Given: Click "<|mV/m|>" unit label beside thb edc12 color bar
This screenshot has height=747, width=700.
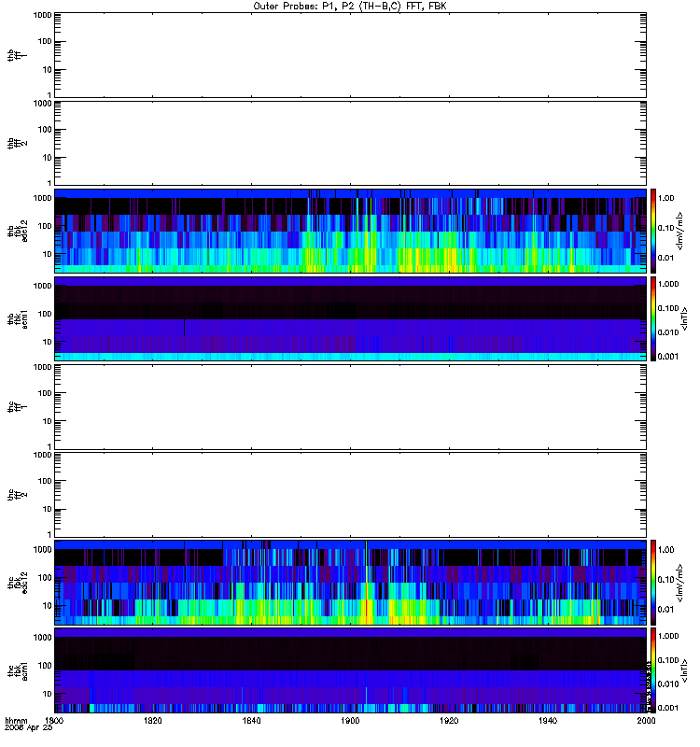Looking at the screenshot, I should tap(680, 231).
